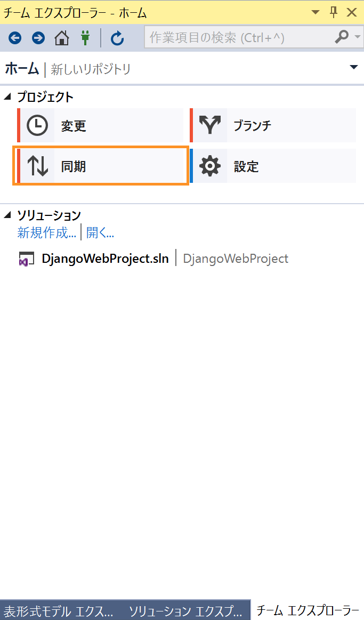Collapse the ソリューション section
This screenshot has height=620, width=364.
coord(7,215)
